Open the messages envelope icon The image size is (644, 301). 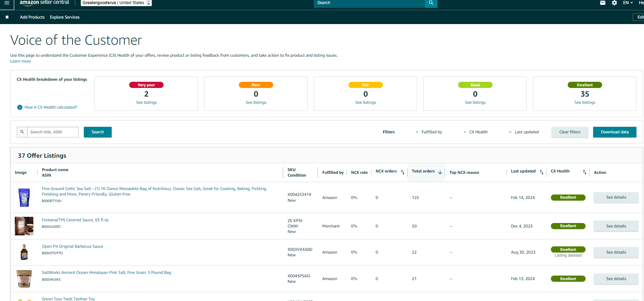pyautogui.click(x=603, y=3)
